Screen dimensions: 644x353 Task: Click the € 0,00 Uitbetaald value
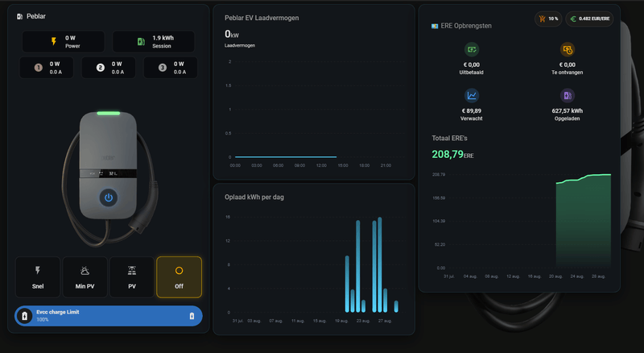(472, 64)
